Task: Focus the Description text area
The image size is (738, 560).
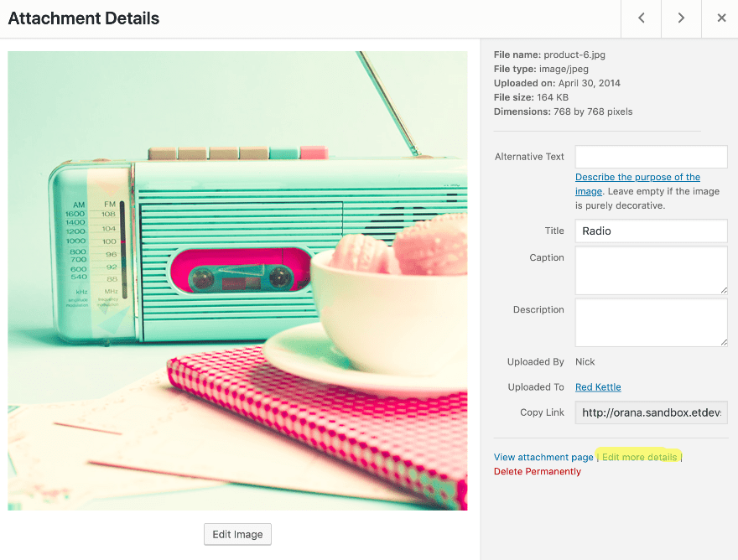Action: (x=651, y=322)
